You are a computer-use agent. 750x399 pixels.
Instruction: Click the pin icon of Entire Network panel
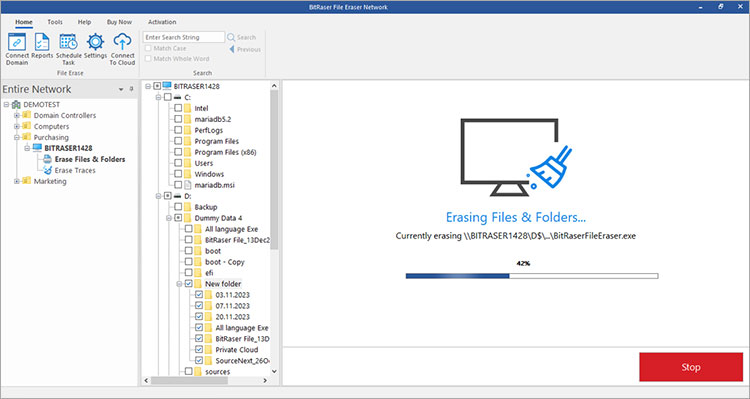pos(132,89)
